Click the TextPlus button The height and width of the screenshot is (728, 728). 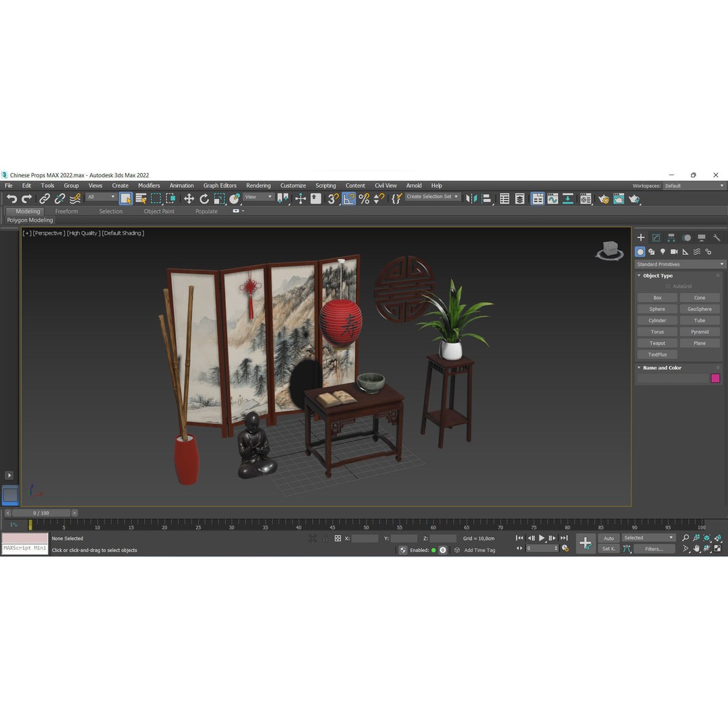[657, 355]
